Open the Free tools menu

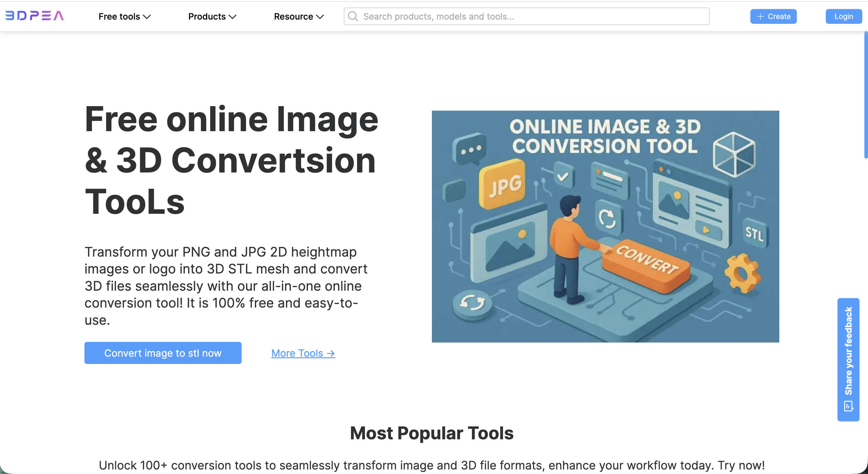point(119,17)
